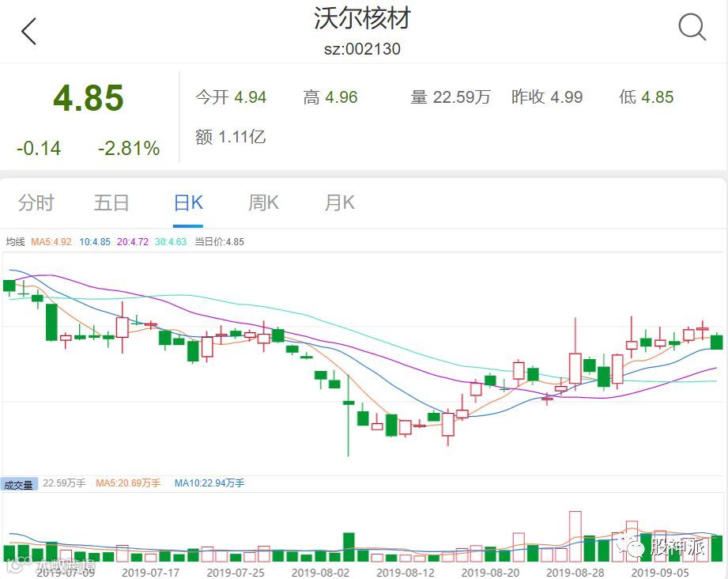
Task: Click the 2019-08-12 date axis label
Action: [x=405, y=573]
